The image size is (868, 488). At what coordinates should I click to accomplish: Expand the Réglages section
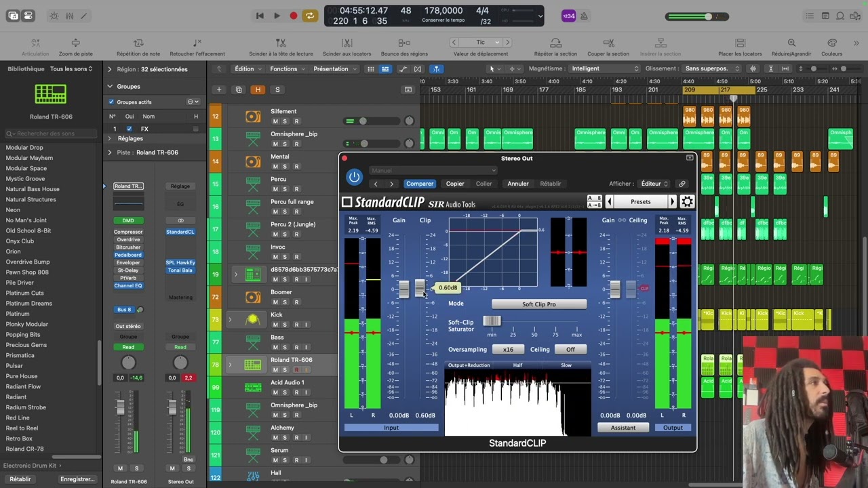[110, 138]
